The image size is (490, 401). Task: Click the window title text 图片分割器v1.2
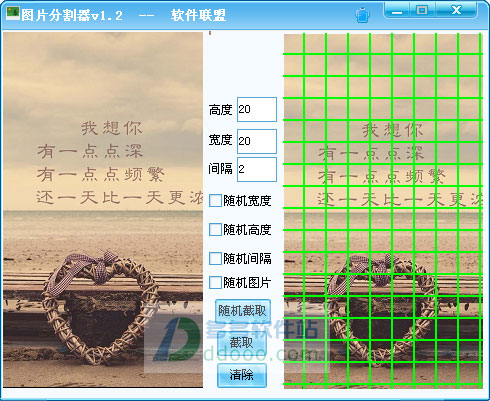click(x=72, y=15)
